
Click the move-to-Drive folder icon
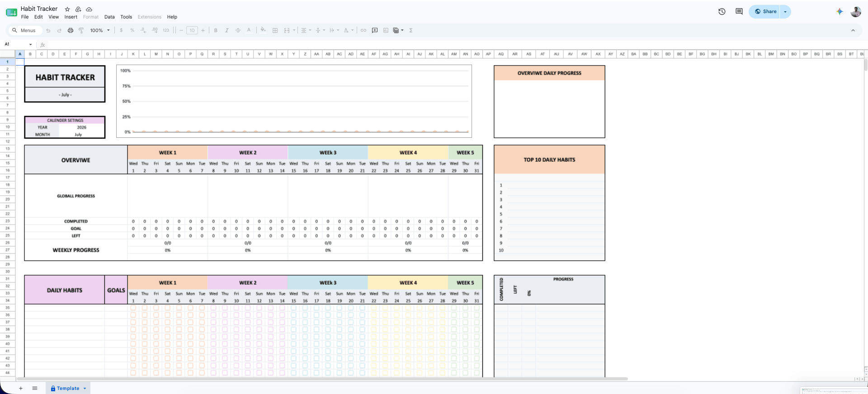coord(78,9)
